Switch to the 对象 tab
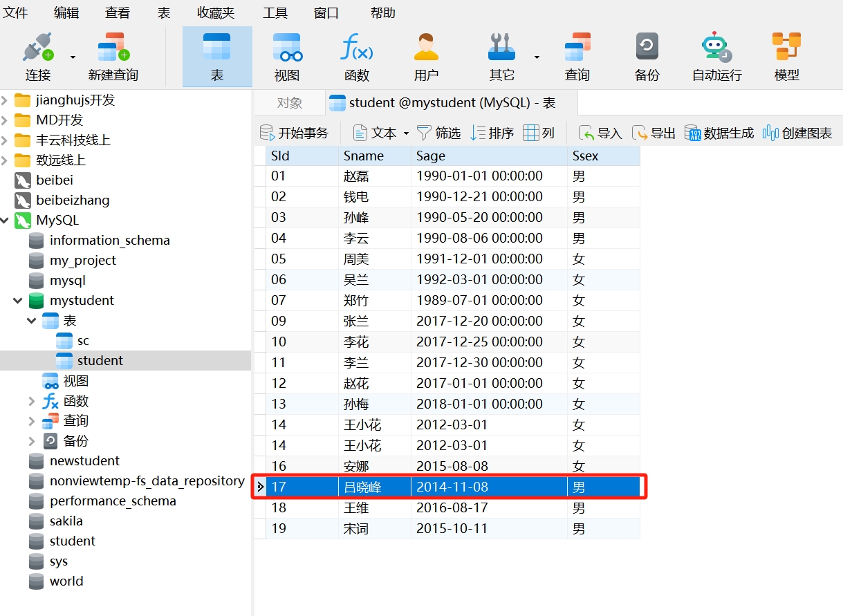Screen dimensions: 843x616 point(289,103)
